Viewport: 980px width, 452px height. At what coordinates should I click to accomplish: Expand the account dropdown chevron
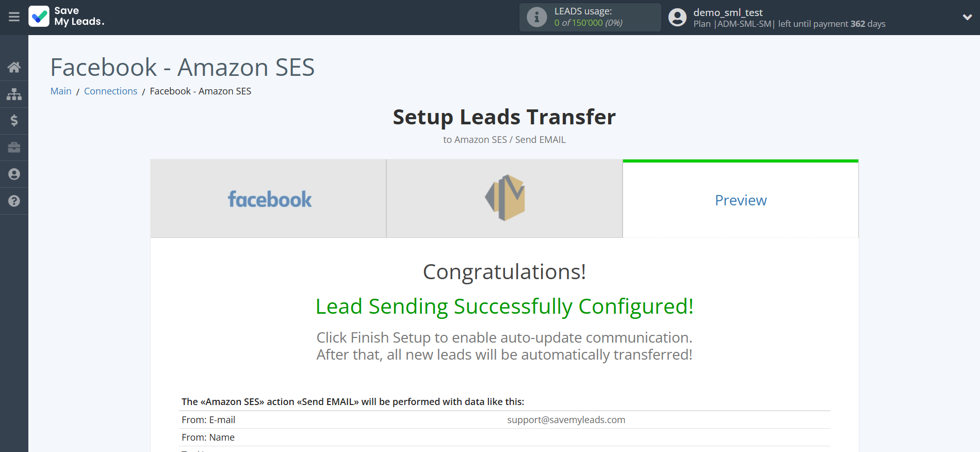click(967, 17)
